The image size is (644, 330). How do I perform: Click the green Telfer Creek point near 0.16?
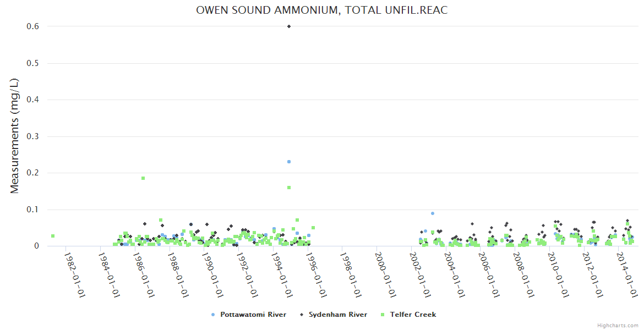[289, 188]
